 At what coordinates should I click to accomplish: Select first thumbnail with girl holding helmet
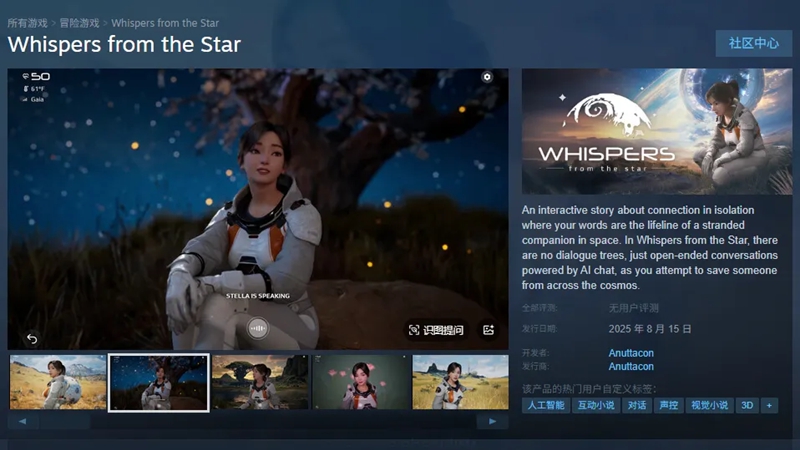tap(58, 383)
